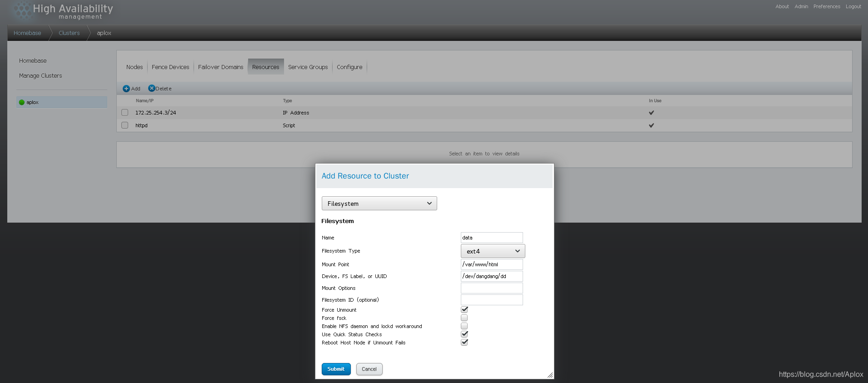Click the IP Address type cell
868x383 pixels.
pos(296,113)
